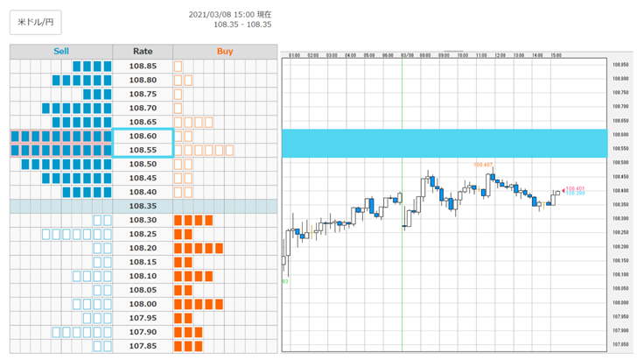The width and height of the screenshot is (644, 360).
Task: Click the 108.35 - 108.35 quote text
Action: pos(242,25)
